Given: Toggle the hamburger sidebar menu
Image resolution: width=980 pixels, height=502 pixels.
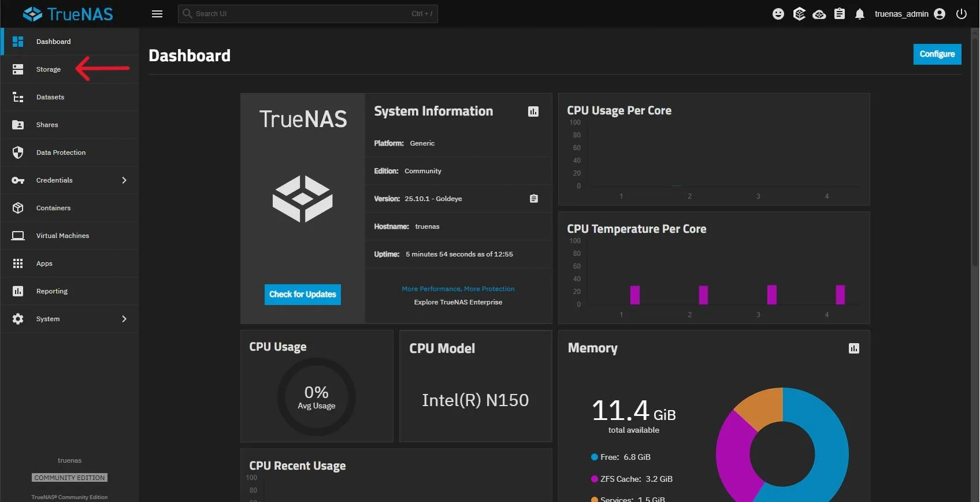Looking at the screenshot, I should pos(157,14).
